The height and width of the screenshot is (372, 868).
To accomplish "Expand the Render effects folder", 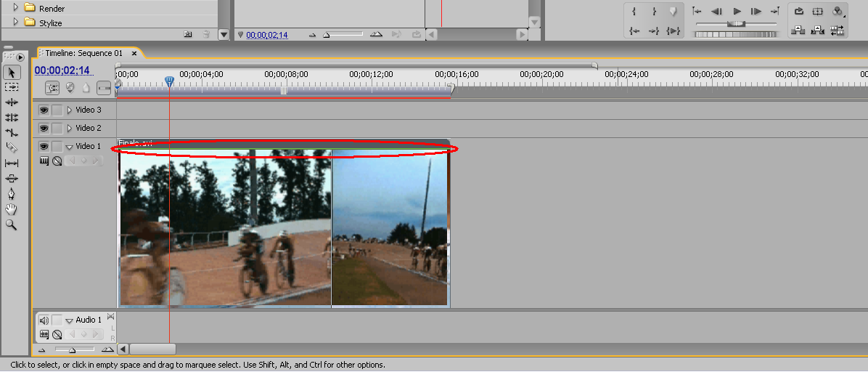I will point(15,8).
